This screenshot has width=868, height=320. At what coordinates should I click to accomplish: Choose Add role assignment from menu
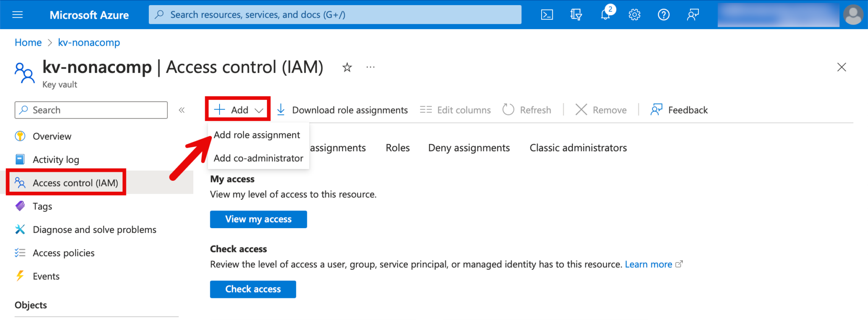pyautogui.click(x=257, y=135)
